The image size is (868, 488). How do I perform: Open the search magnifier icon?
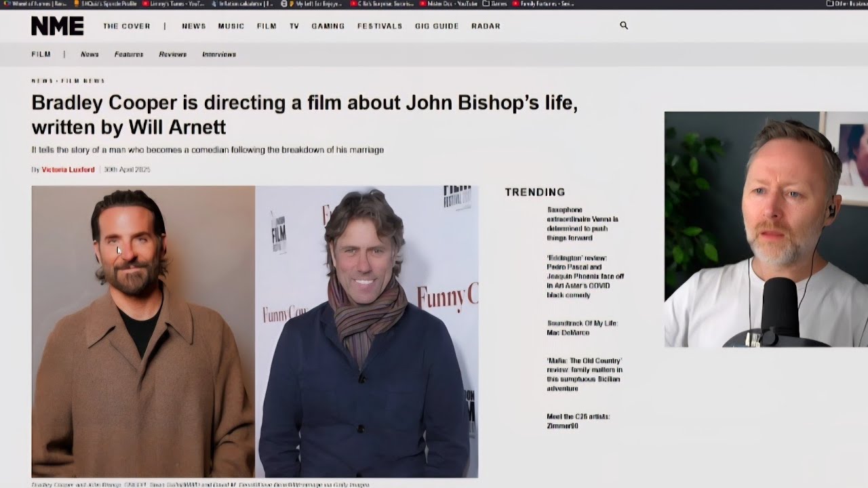coord(624,26)
